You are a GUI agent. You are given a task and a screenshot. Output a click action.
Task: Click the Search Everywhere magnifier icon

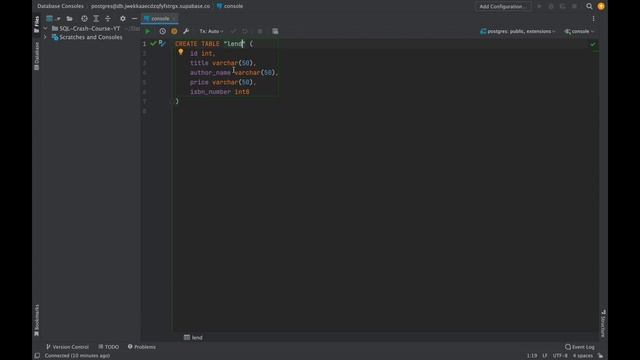(x=589, y=6)
